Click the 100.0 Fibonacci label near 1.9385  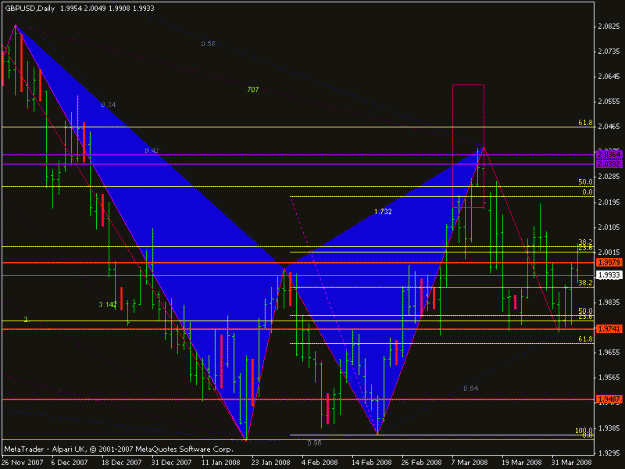[x=584, y=430]
